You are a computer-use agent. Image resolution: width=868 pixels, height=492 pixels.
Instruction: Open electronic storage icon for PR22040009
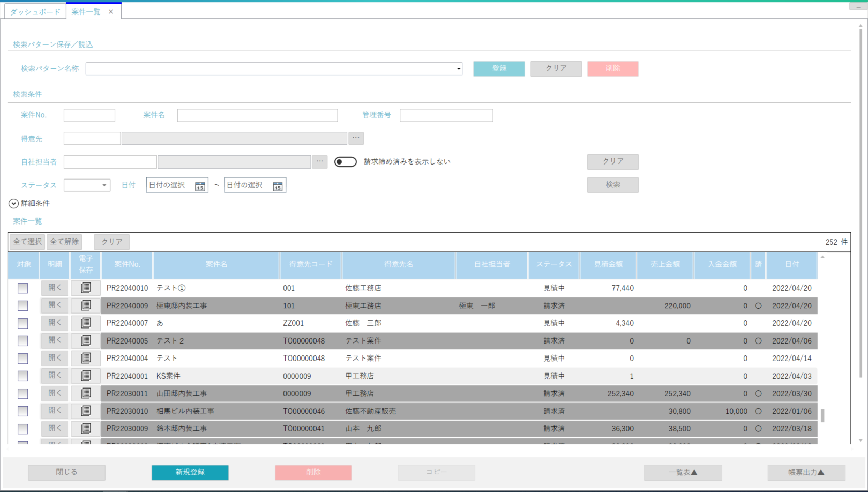pos(86,305)
